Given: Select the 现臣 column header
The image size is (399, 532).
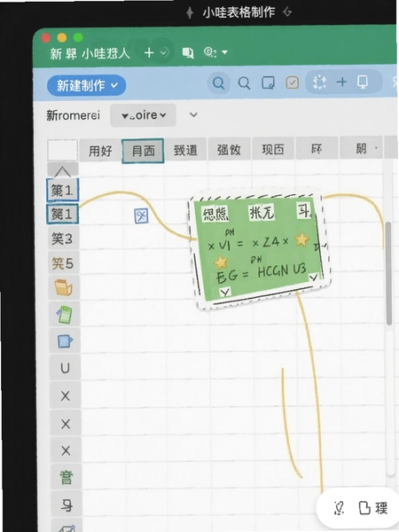Looking at the screenshot, I should [x=273, y=149].
